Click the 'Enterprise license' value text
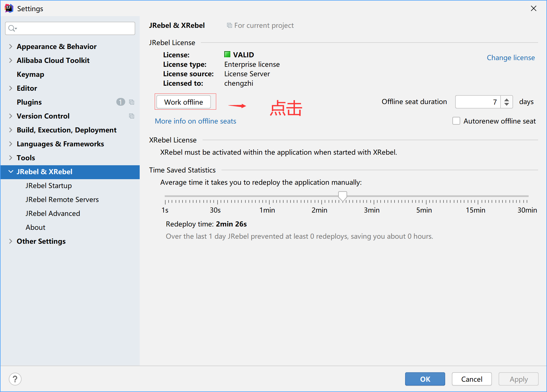The width and height of the screenshot is (547, 392). coord(252,64)
